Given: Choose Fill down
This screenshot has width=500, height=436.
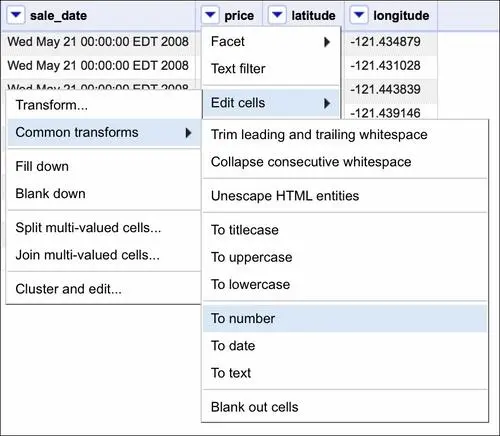Looking at the screenshot, I should point(104,166).
